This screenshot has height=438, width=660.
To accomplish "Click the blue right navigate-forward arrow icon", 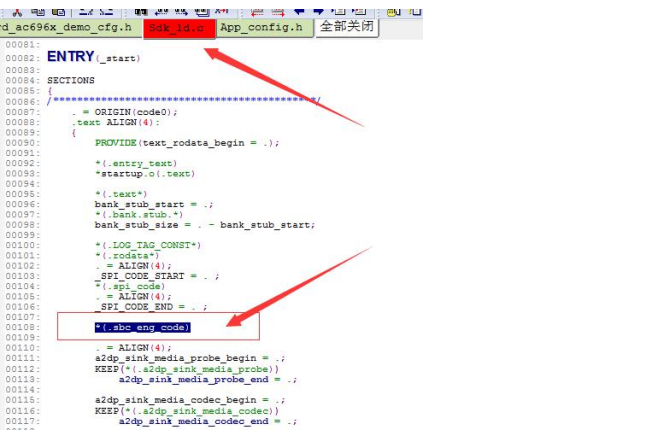I will click(x=319, y=12).
